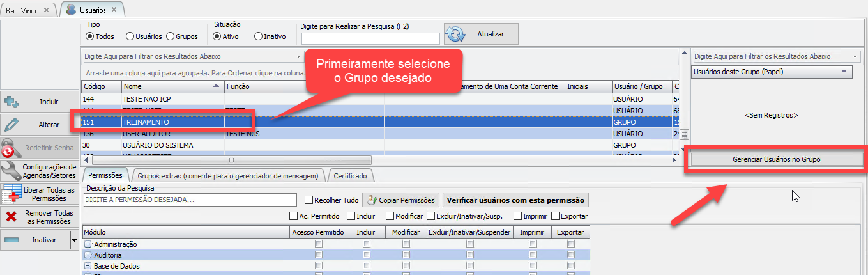868x275 pixels.
Task: Click Liberar Todas as Permissões icon
Action: click(x=11, y=194)
